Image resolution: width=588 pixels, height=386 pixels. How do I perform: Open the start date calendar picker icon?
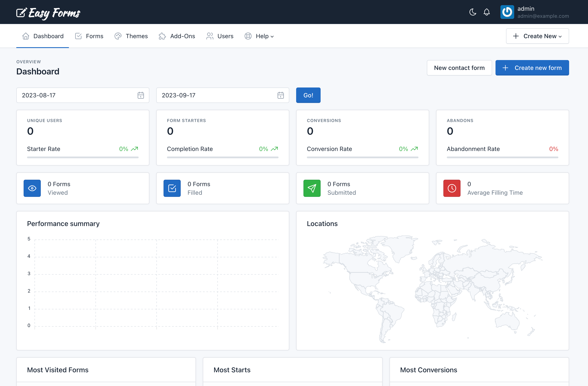pos(140,95)
